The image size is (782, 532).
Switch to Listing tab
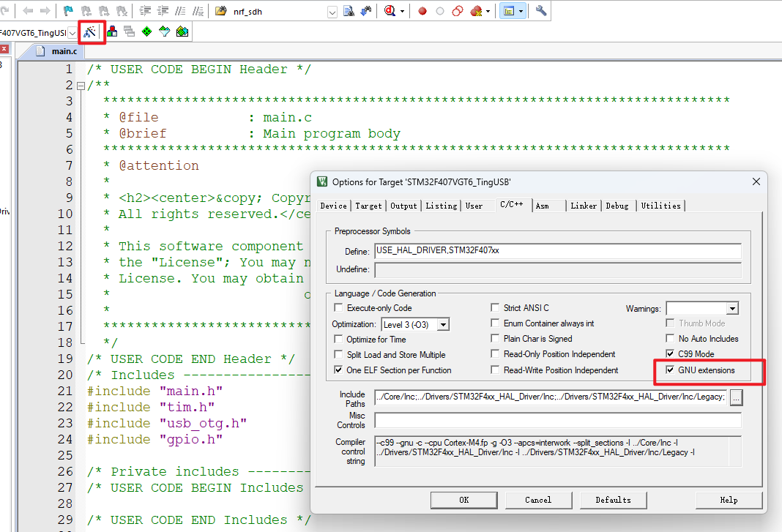(x=442, y=206)
